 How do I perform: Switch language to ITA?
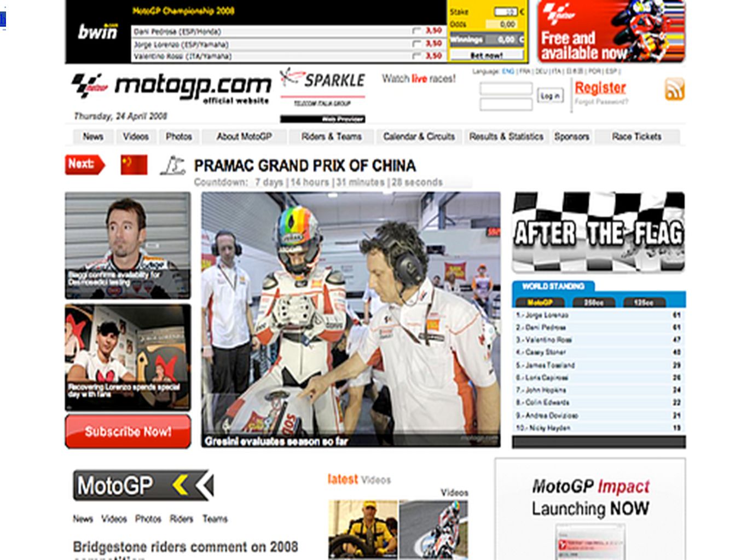(x=557, y=71)
